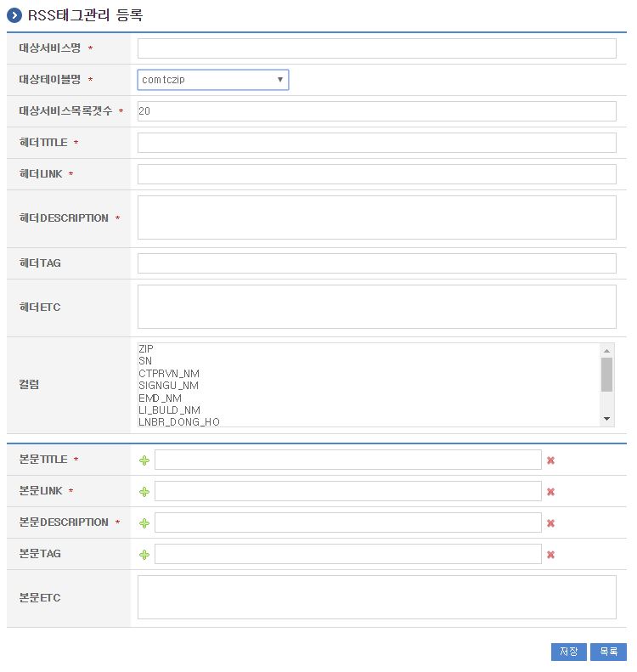Image resolution: width=637 pixels, height=672 pixels.
Task: Click the red X icon for 본문TITLE
Action: tap(550, 460)
